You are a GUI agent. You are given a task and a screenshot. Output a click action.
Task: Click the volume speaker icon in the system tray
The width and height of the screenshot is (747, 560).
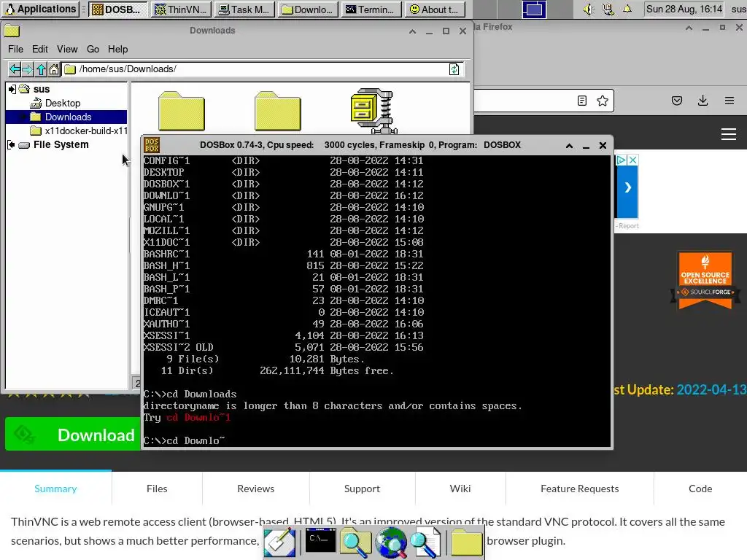coord(589,9)
